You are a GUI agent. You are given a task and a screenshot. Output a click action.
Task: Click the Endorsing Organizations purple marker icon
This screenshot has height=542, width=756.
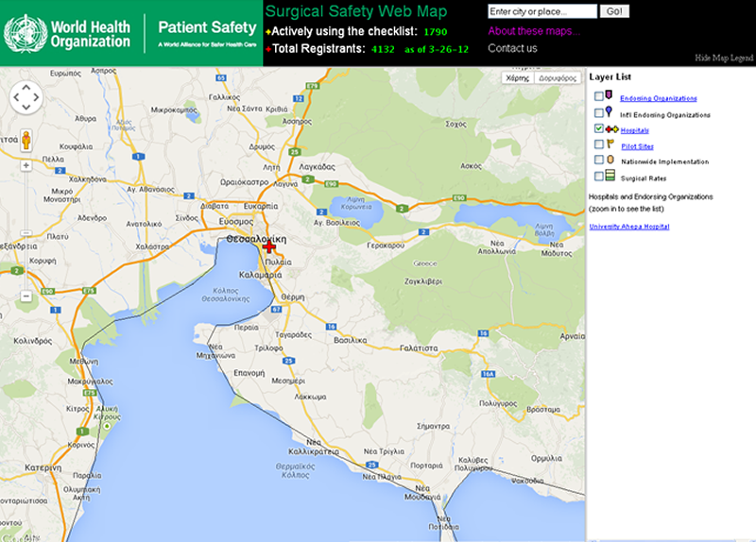pos(609,95)
